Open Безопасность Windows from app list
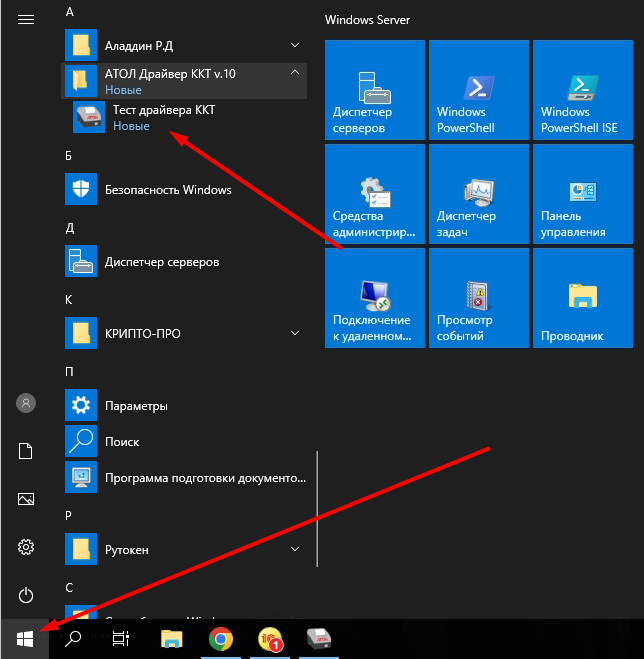The width and height of the screenshot is (644, 659). pyautogui.click(x=167, y=190)
